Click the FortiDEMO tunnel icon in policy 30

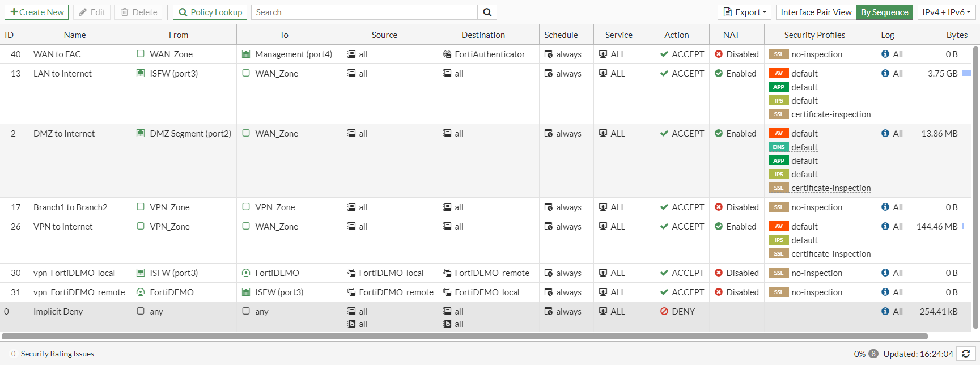coord(246,273)
